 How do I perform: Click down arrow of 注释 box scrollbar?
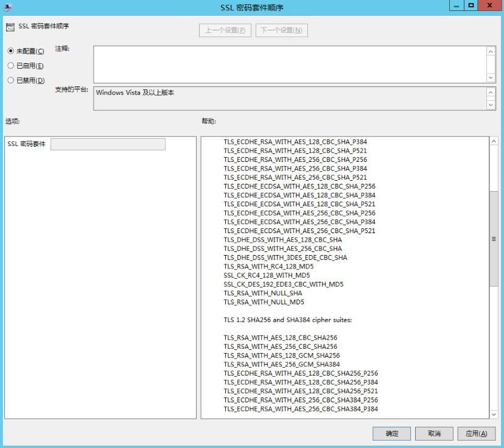(x=491, y=77)
